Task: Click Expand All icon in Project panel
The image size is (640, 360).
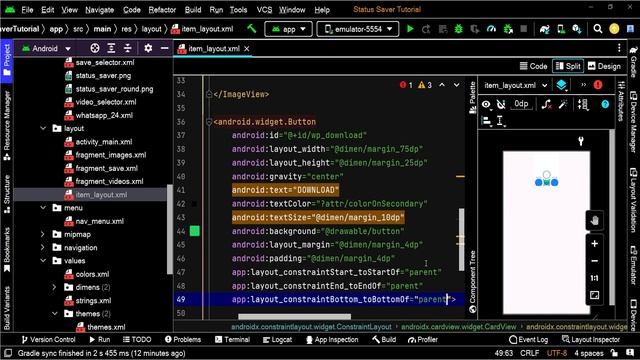Action: coord(111,48)
